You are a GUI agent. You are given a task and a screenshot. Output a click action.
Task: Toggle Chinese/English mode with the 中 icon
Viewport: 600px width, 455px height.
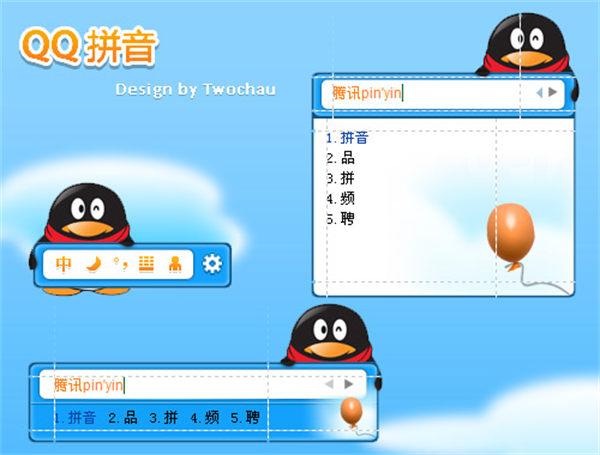coord(64,264)
